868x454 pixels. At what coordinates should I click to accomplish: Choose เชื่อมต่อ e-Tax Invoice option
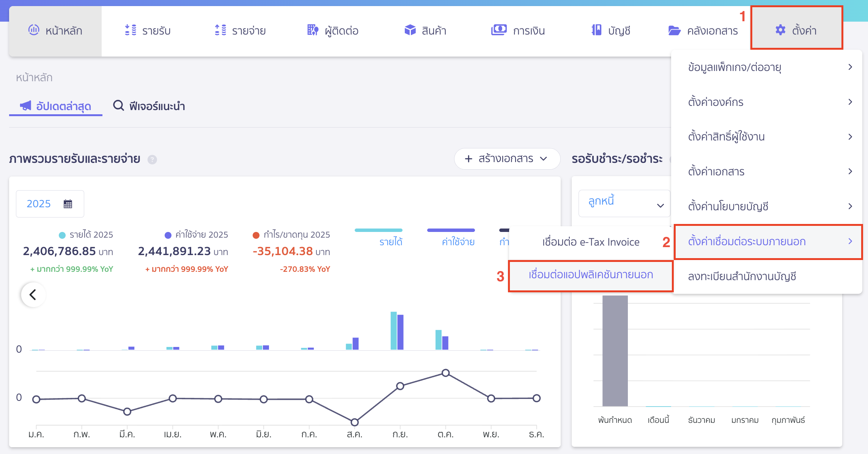pos(591,242)
